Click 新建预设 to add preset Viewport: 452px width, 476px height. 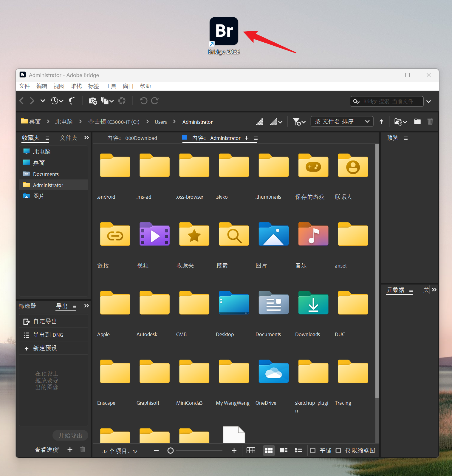coord(54,348)
